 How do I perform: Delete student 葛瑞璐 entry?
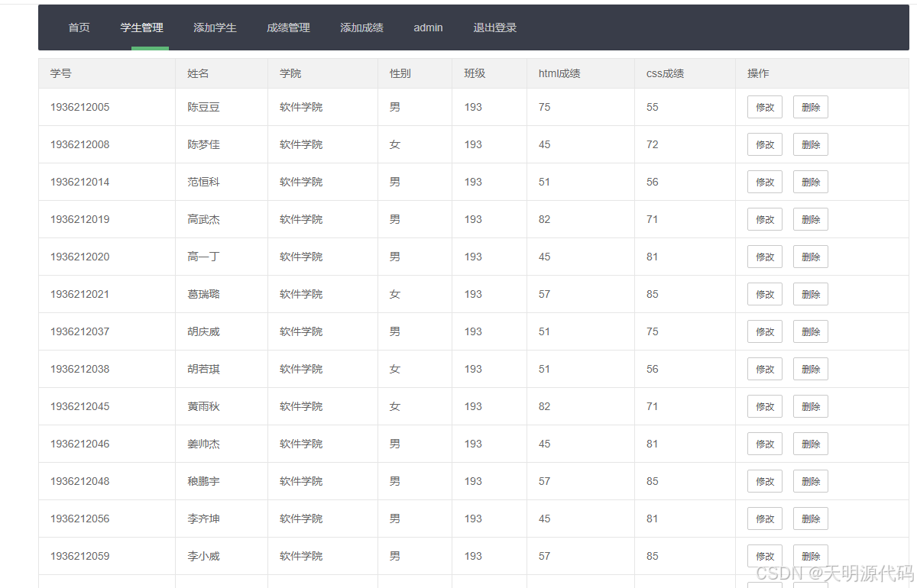811,294
